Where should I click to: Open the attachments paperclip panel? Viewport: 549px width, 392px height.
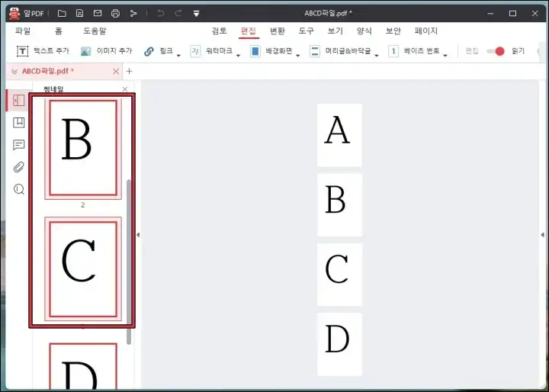pyautogui.click(x=18, y=167)
